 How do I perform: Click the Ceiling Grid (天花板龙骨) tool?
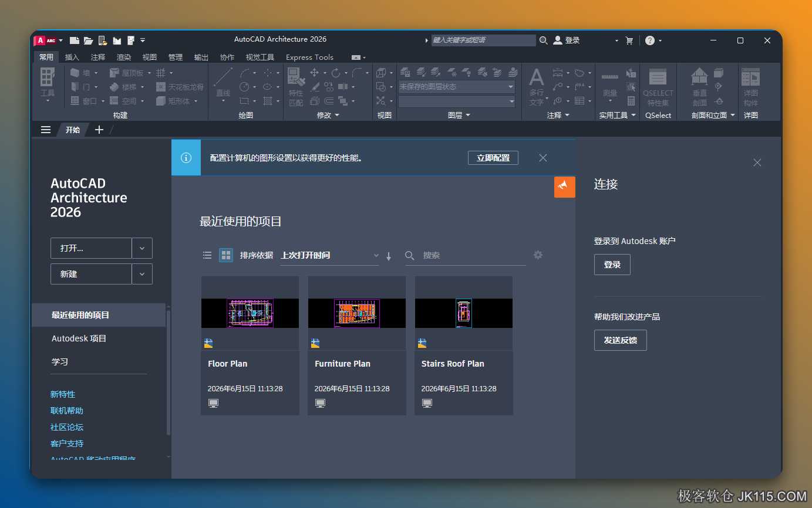pos(180,87)
